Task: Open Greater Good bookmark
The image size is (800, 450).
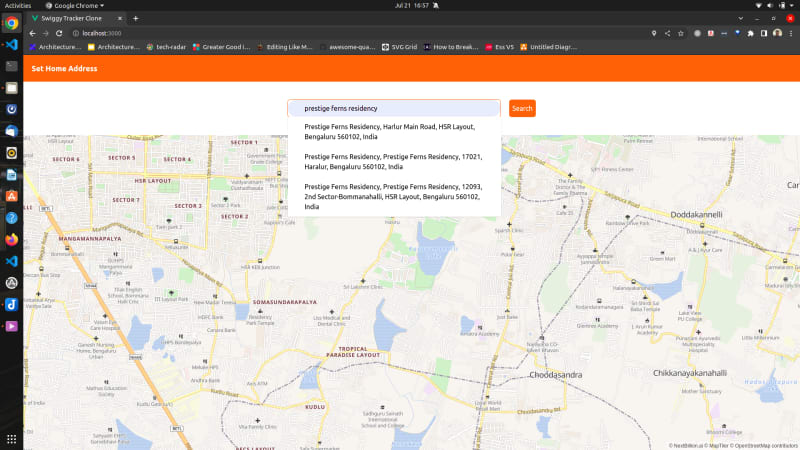Action: tap(221, 47)
